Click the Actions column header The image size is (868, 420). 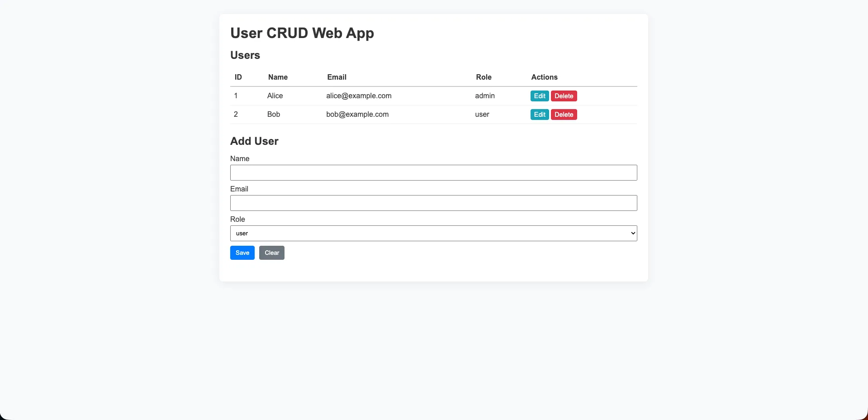[x=545, y=77]
